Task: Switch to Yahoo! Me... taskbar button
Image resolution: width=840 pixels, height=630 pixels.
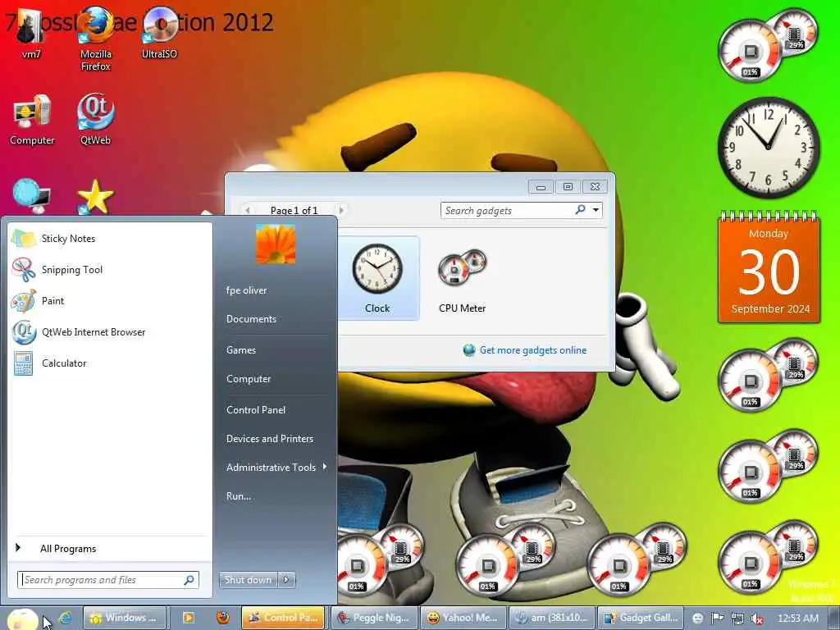Action: coord(462,618)
